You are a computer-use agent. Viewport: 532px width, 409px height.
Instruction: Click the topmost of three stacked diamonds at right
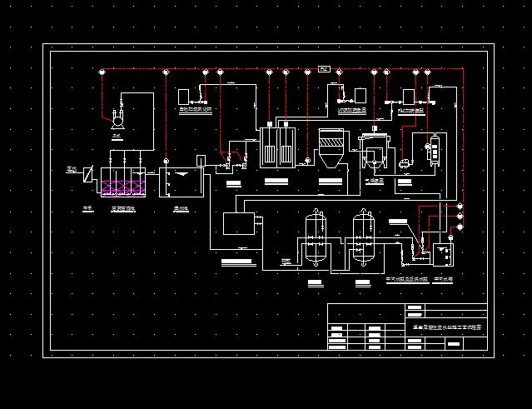460,207
